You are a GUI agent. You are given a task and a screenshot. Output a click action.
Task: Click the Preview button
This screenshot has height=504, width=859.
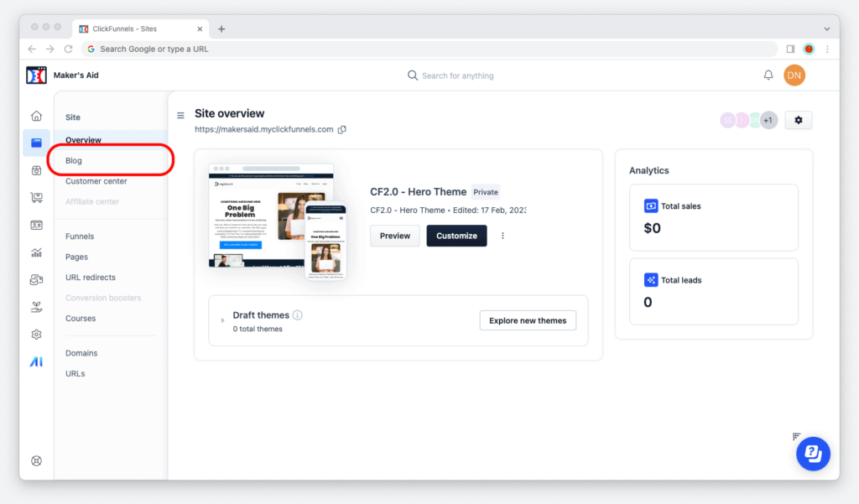pos(394,236)
